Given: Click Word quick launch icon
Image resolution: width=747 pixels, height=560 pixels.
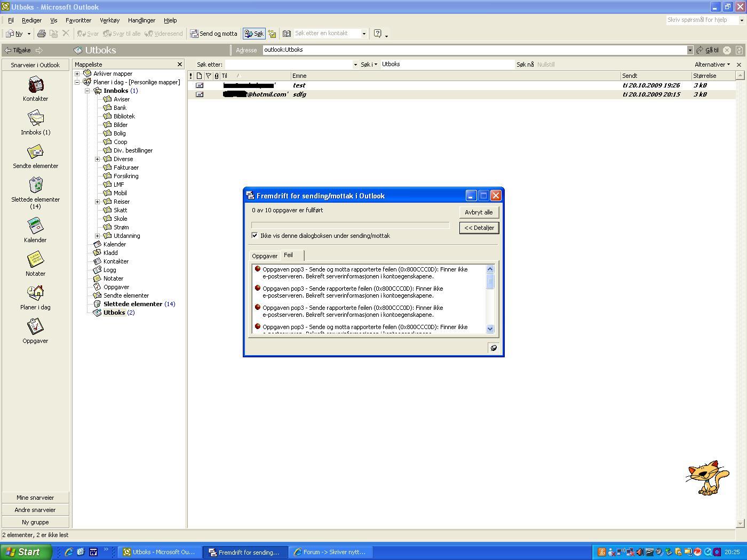Looking at the screenshot, I should (93, 552).
